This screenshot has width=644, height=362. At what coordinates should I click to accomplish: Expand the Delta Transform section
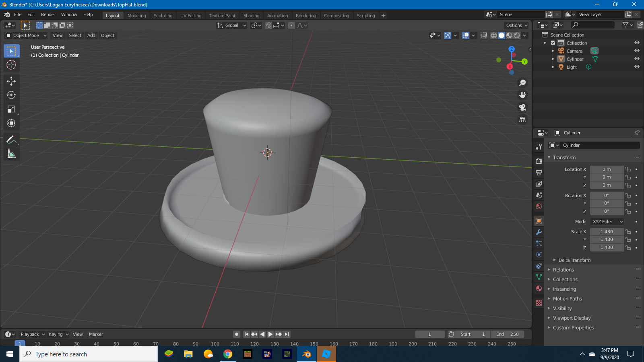click(x=574, y=260)
